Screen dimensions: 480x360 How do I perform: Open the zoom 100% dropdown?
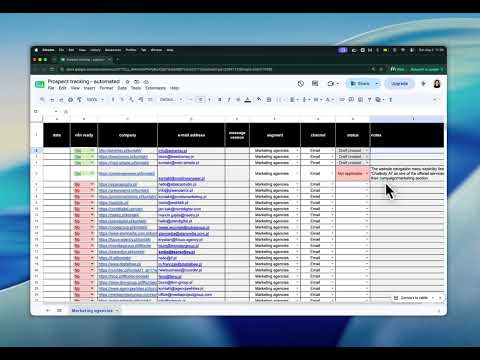(x=95, y=100)
